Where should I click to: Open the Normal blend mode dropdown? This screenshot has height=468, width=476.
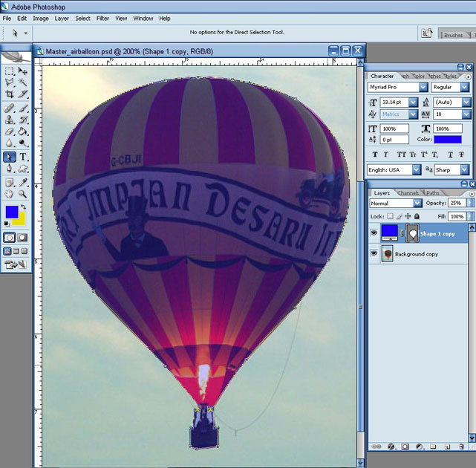click(x=418, y=203)
